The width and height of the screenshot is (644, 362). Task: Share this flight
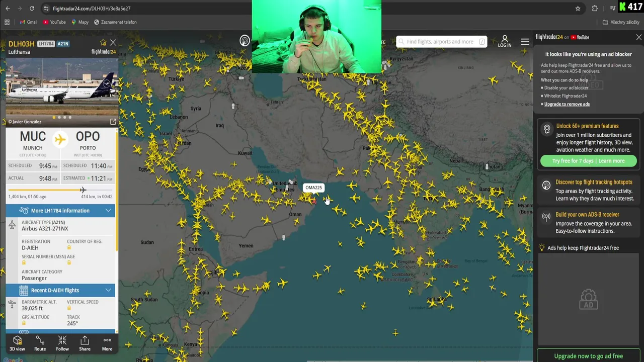point(85,344)
